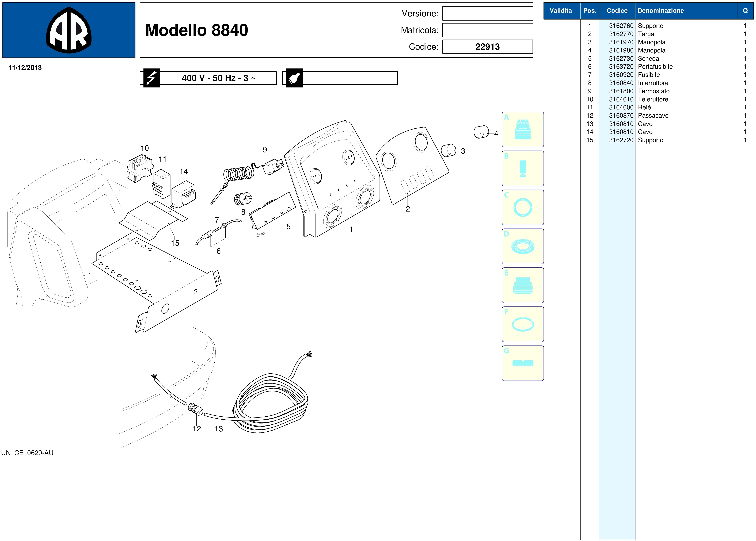The image size is (756, 541).
Task: Click the Codice field showing 22913
Action: click(487, 47)
